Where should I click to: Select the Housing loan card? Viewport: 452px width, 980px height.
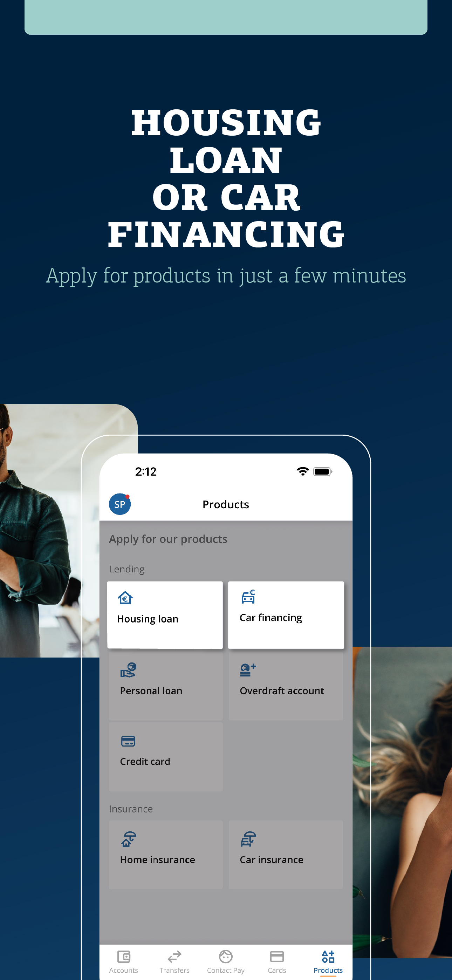tap(165, 615)
